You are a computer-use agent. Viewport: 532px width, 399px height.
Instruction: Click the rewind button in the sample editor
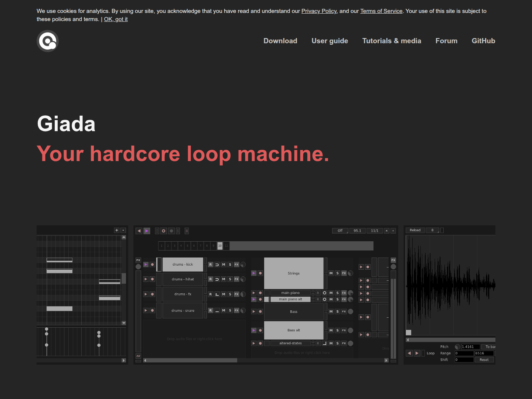pyautogui.click(x=409, y=353)
